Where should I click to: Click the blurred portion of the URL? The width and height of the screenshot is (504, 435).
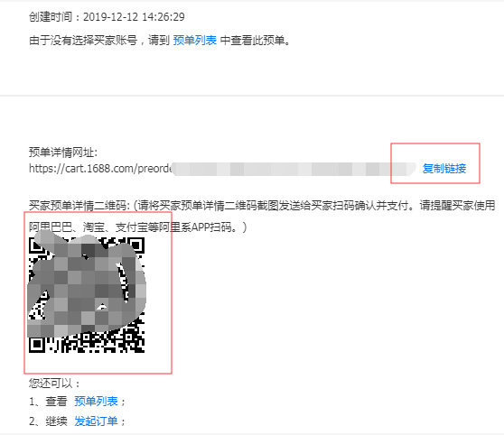coord(294,169)
